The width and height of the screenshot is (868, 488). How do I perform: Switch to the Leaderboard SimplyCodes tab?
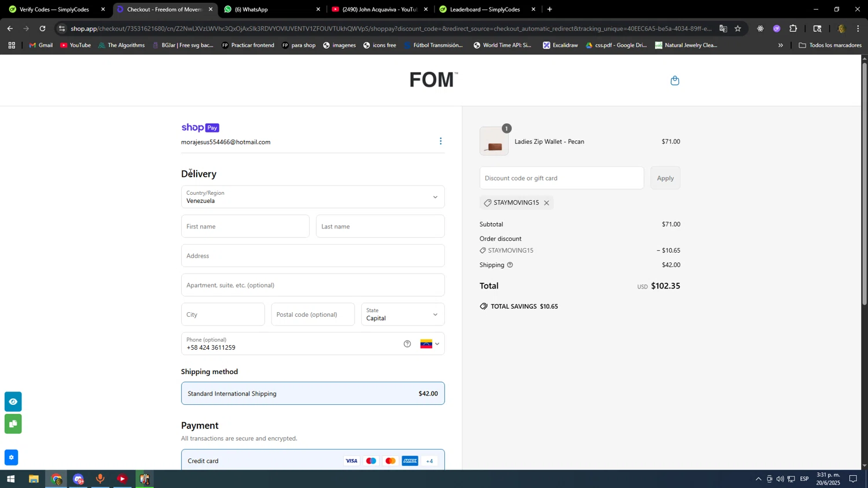click(x=486, y=9)
